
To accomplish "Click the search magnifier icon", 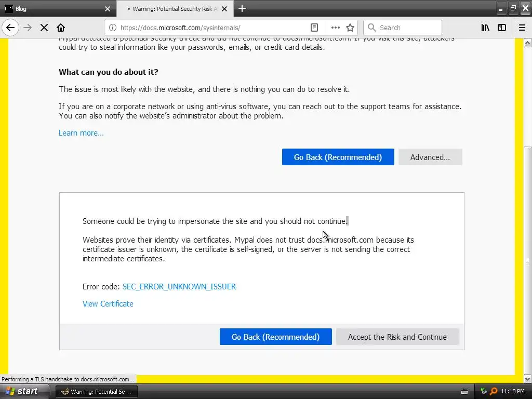I will 372,28.
